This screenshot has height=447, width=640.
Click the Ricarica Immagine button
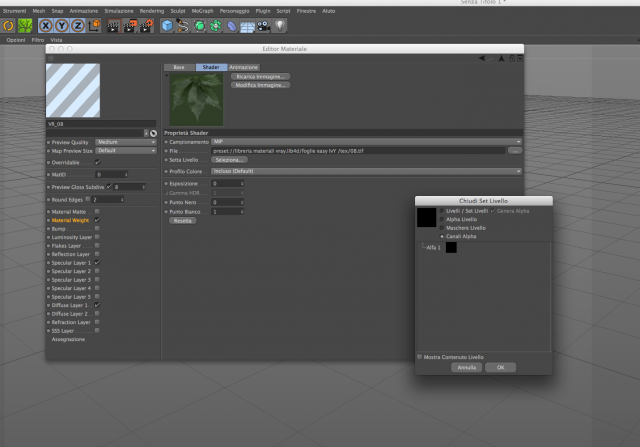click(260, 77)
